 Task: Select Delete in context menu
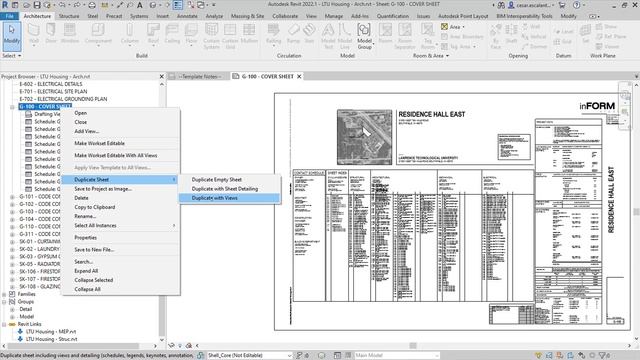(81, 198)
